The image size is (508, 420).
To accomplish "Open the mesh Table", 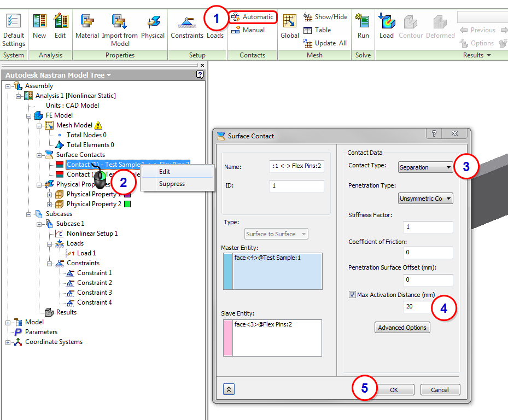I will click(x=317, y=30).
